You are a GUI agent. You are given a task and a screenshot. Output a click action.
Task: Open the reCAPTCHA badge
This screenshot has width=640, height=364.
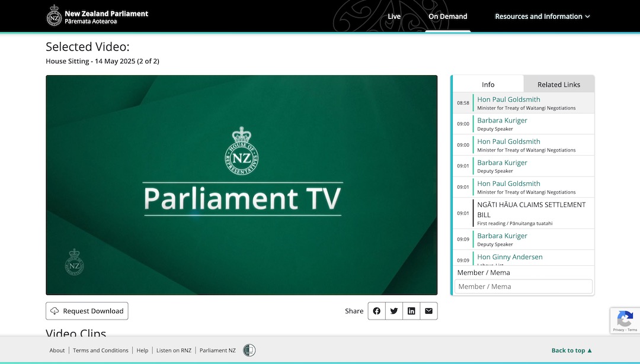tap(625, 320)
